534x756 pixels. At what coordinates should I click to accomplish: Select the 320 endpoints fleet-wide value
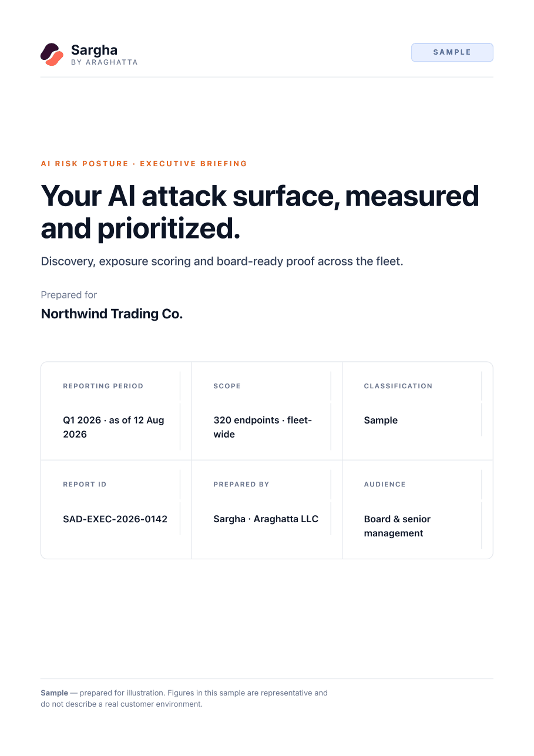tap(263, 427)
